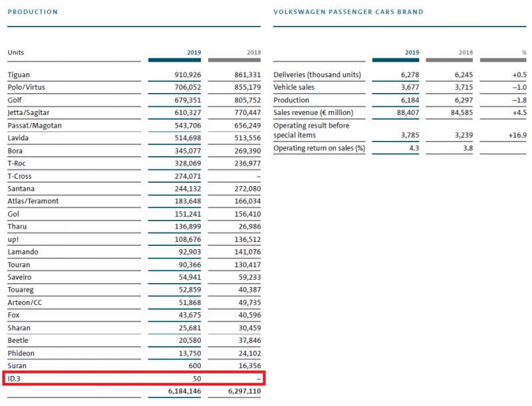The width and height of the screenshot is (532, 406).
Task: Click the Lavida row label
Action: pos(18,138)
